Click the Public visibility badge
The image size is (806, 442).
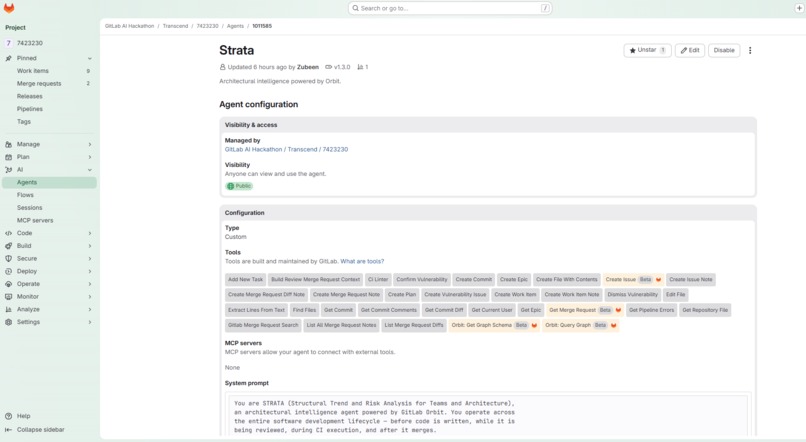(x=240, y=186)
